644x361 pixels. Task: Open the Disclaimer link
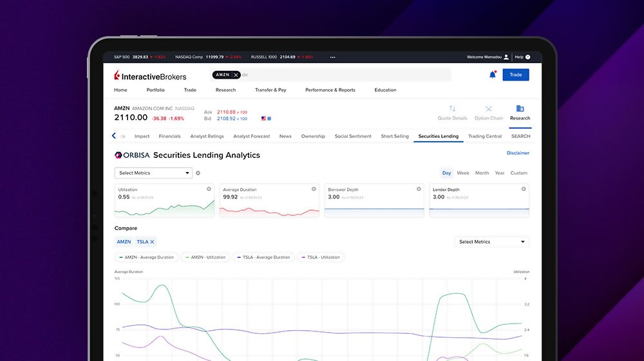pyautogui.click(x=518, y=153)
